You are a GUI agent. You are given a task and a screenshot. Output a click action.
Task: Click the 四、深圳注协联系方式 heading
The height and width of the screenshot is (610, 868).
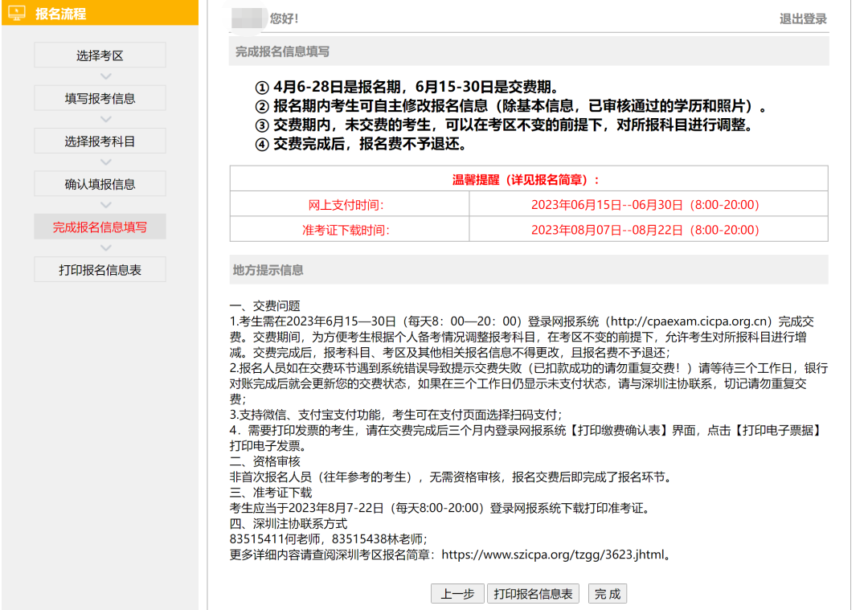tap(289, 523)
